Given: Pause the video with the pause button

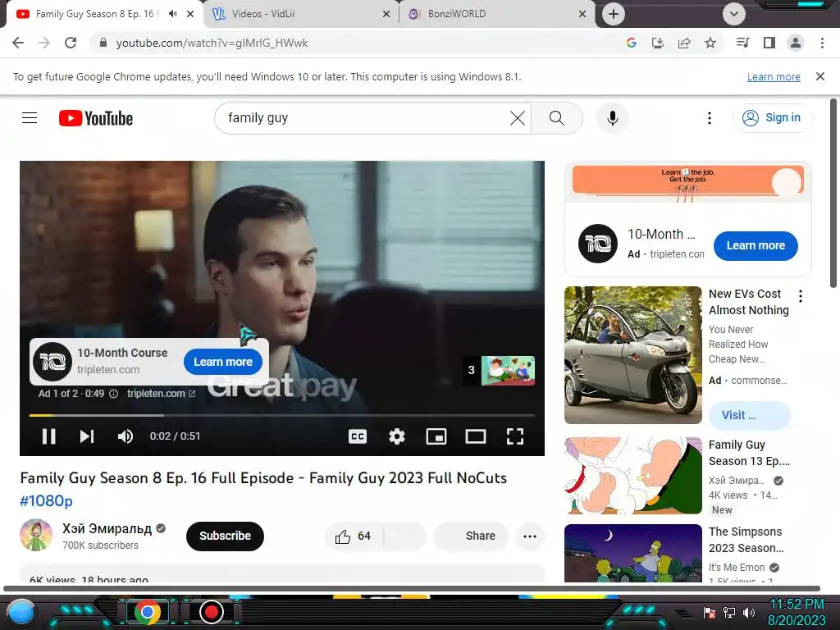Looking at the screenshot, I should 48,436.
